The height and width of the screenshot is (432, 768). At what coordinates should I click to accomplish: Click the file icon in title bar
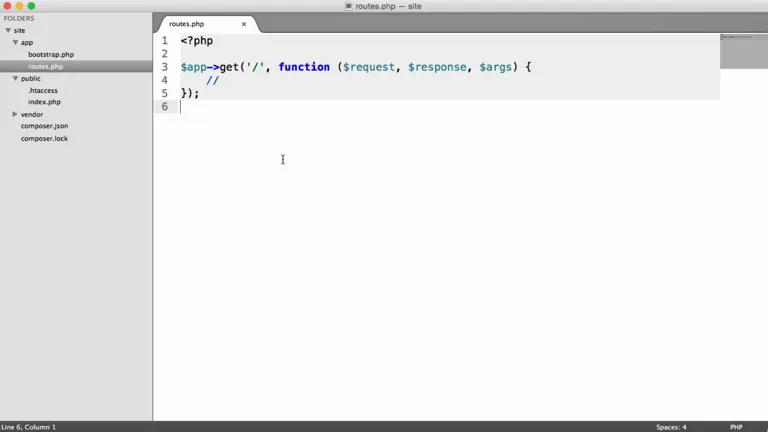coord(348,6)
